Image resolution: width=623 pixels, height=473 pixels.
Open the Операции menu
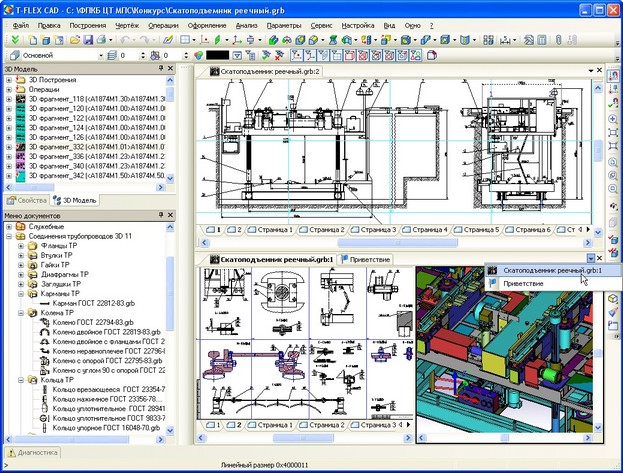[163, 25]
